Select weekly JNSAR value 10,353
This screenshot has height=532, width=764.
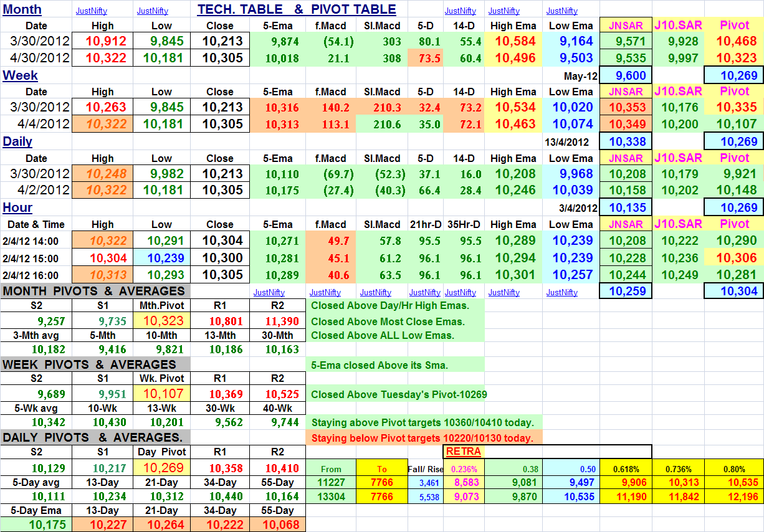coord(626,107)
